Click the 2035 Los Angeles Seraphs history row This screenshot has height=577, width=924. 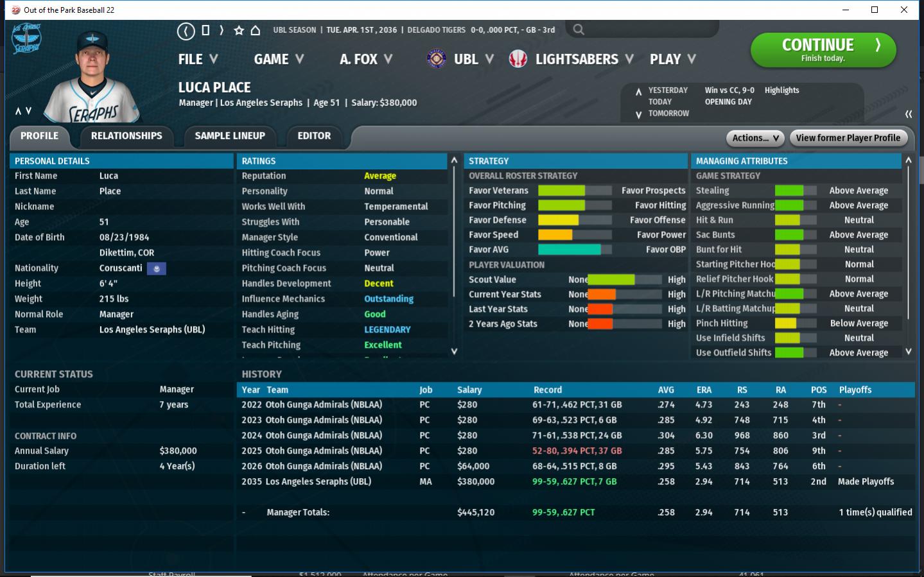[x=576, y=482]
